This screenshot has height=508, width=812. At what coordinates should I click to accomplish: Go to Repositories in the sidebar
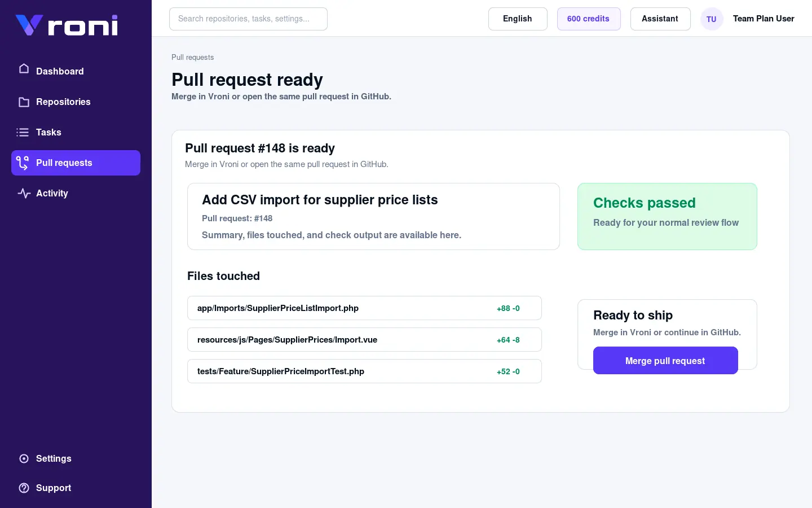point(76,102)
